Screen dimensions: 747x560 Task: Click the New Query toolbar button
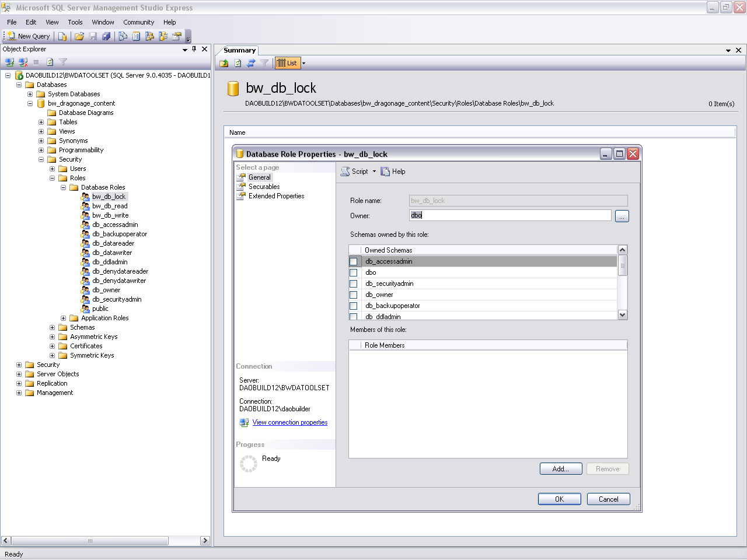28,36
